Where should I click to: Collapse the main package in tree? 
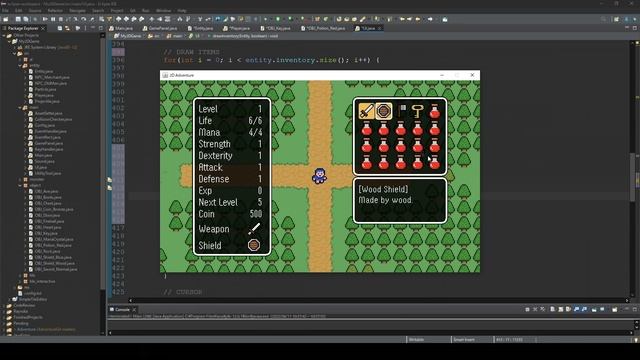[20, 107]
